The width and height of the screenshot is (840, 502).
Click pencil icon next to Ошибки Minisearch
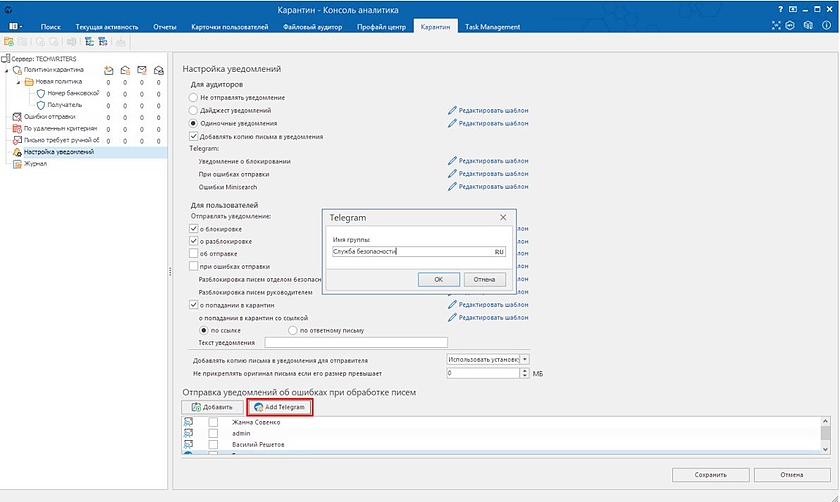(x=452, y=186)
